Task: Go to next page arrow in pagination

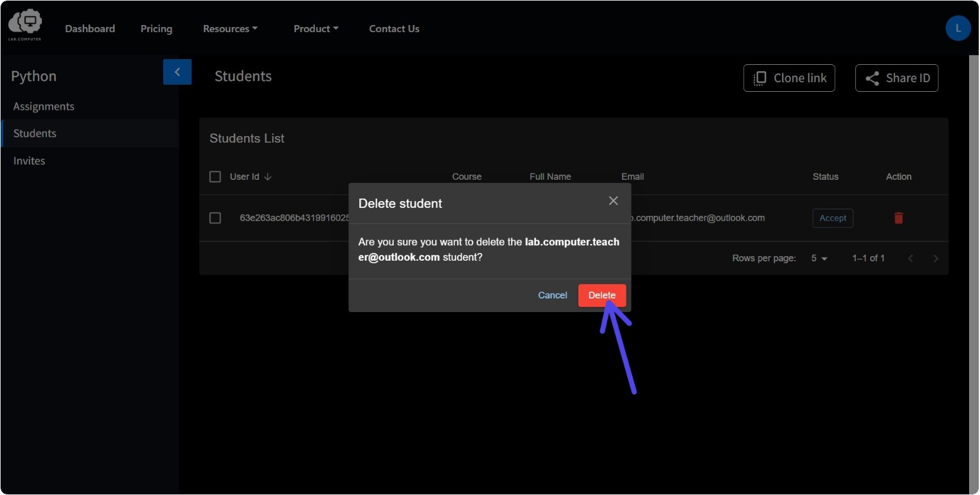Action: [936, 258]
